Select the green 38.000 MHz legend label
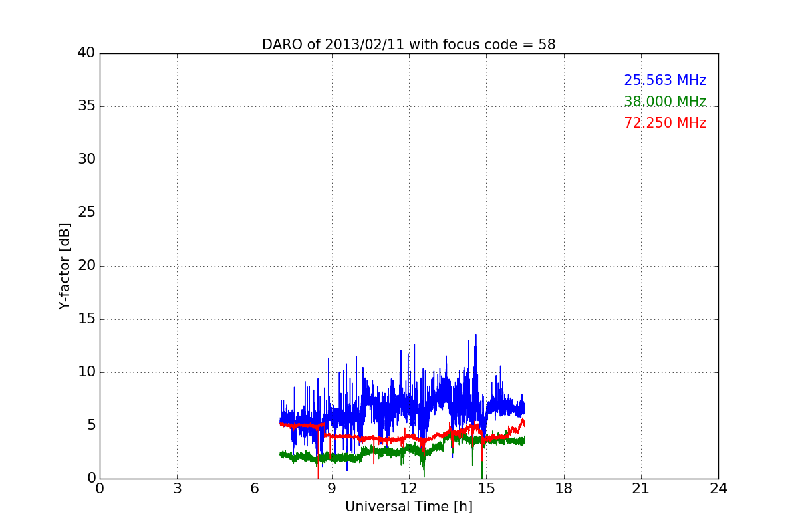Image resolution: width=798 pixels, height=532 pixels. (665, 102)
